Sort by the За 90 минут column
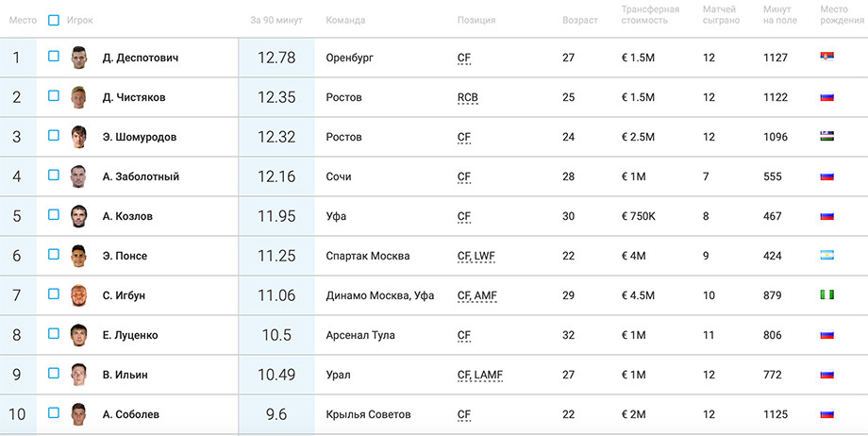868x436 pixels. coord(276,21)
